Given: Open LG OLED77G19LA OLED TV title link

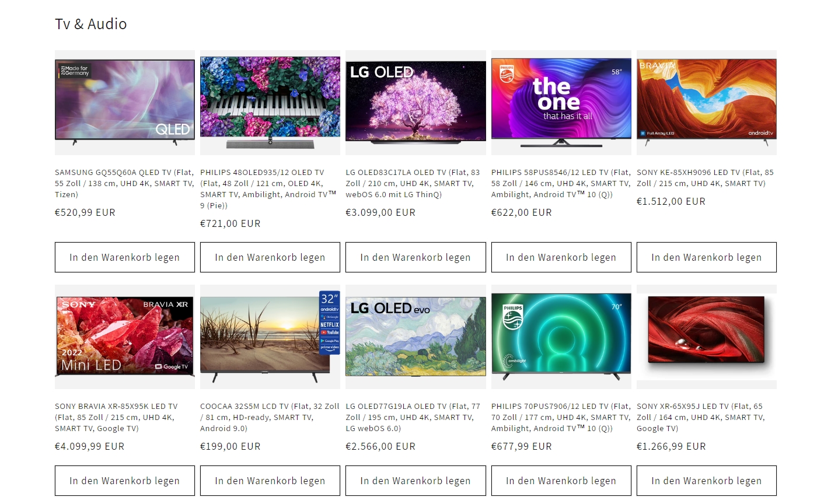Looking at the screenshot, I should [x=413, y=417].
